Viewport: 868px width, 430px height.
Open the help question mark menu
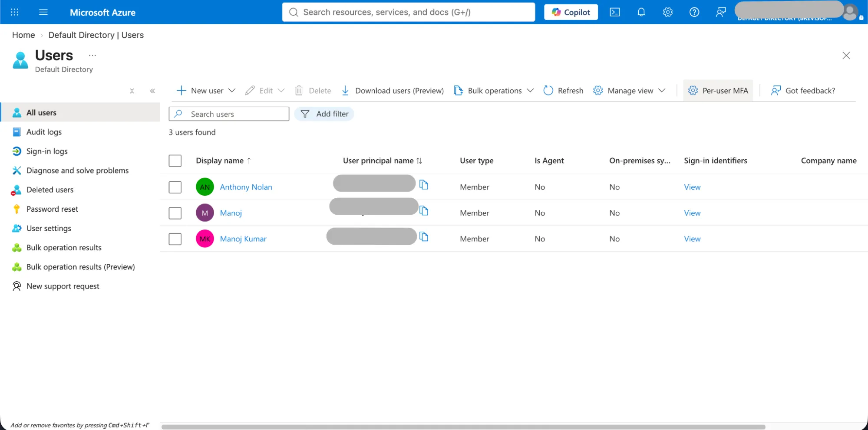pyautogui.click(x=694, y=12)
